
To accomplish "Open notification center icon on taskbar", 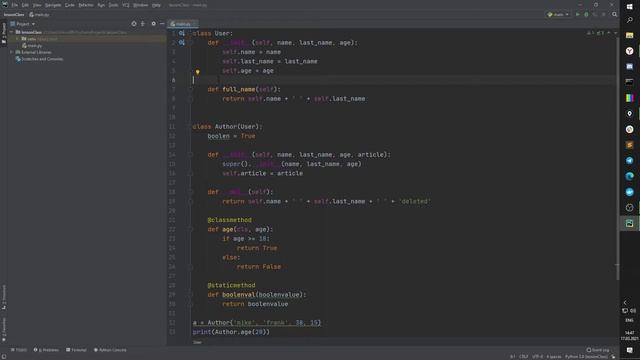I will point(629,350).
